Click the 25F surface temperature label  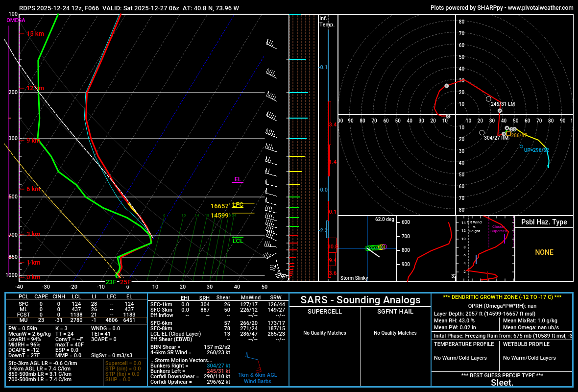pyautogui.click(x=125, y=282)
